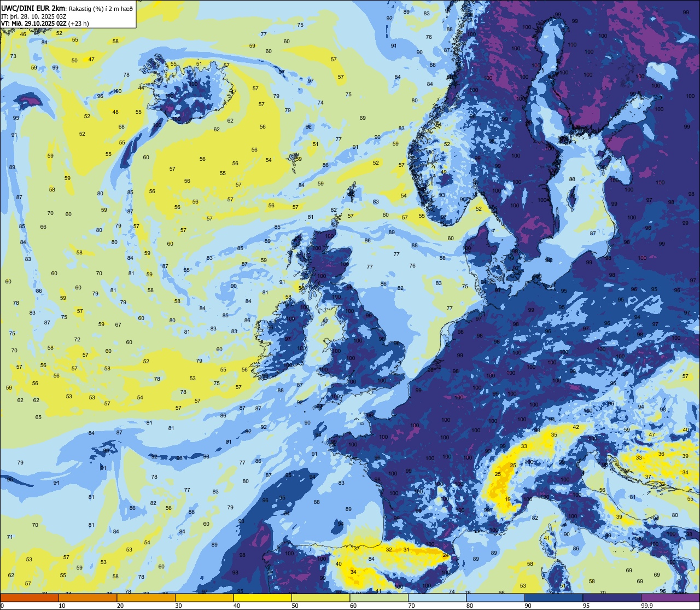Screen dimensions: 700x610
Task: Click the map value '48' southwest of Iceland
Action: (x=115, y=112)
